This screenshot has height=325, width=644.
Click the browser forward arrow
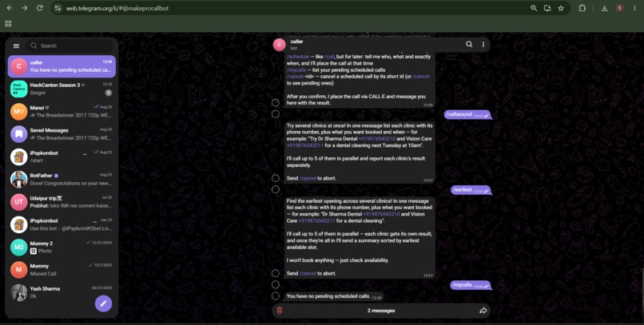pos(25,8)
